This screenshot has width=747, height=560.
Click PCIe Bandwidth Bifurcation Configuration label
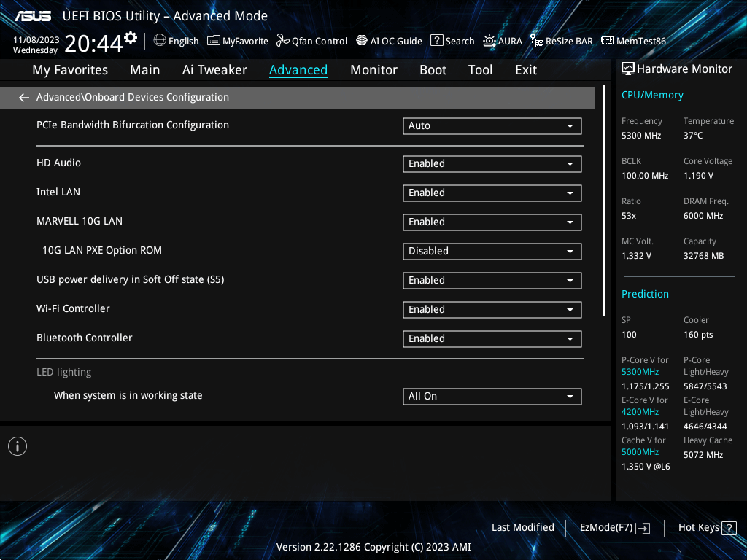pyautogui.click(x=133, y=125)
